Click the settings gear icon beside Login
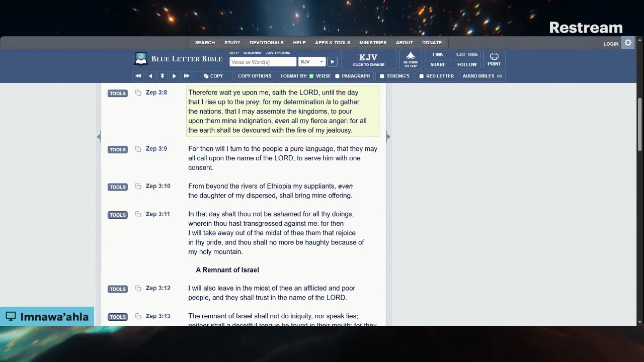Screen dimensions: 644x362 pos(628,43)
